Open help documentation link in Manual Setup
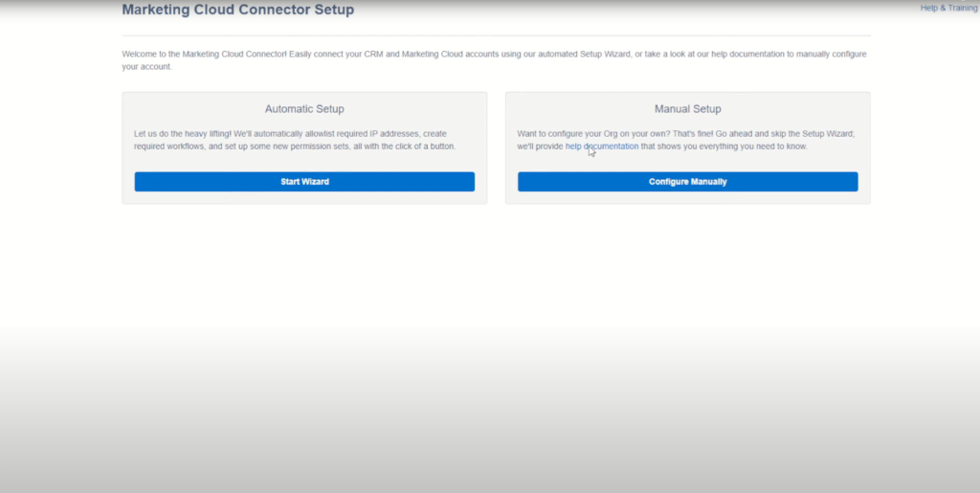Image resolution: width=980 pixels, height=493 pixels. [601, 146]
